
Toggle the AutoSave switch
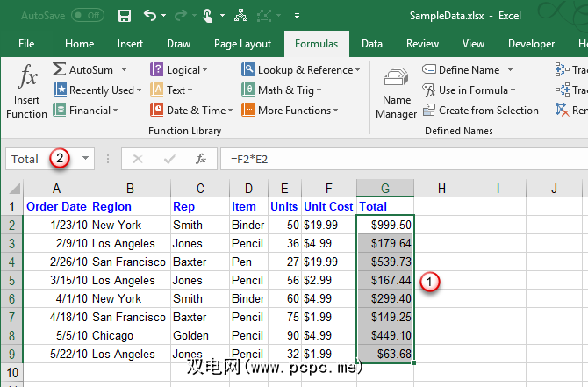pos(87,16)
